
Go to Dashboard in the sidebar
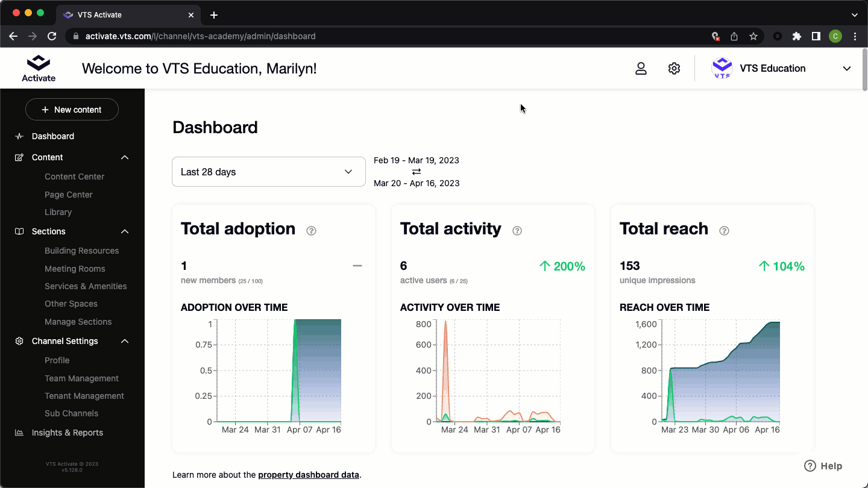tap(53, 136)
